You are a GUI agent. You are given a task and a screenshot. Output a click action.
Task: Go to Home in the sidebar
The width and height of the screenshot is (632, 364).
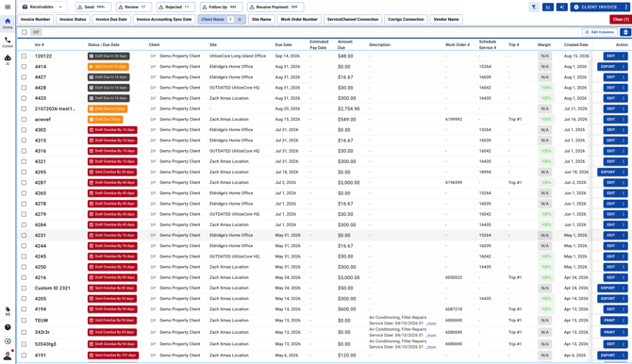pos(8,24)
